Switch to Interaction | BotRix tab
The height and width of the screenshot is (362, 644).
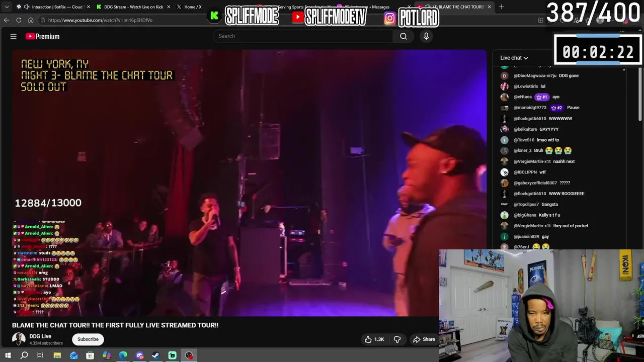(x=53, y=7)
